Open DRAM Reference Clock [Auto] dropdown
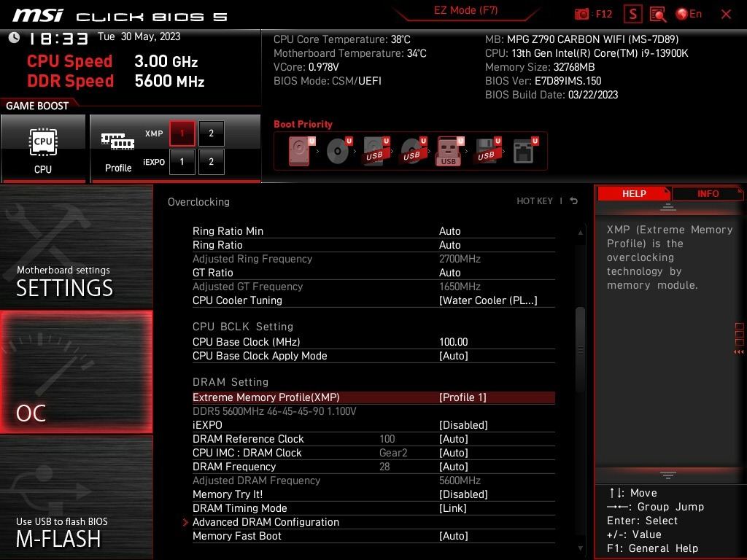The height and width of the screenshot is (560, 747). [454, 439]
